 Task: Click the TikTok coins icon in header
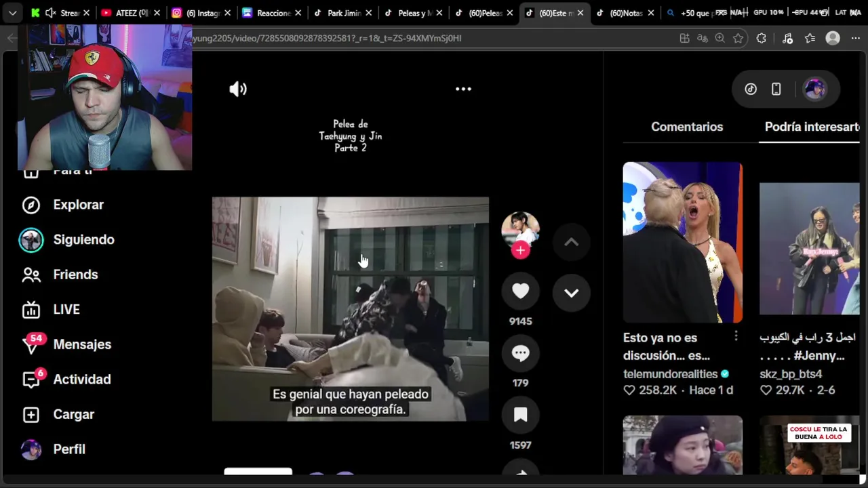[751, 89]
